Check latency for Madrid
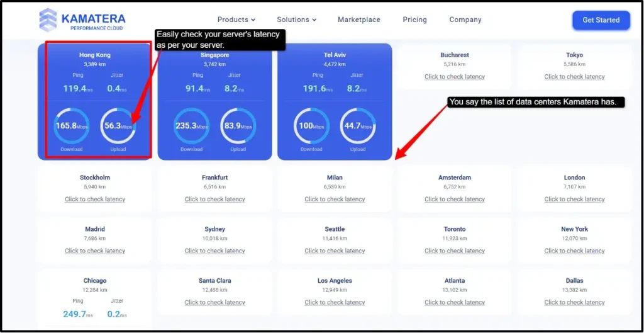Image resolution: width=644 pixels, height=333 pixels. point(95,251)
